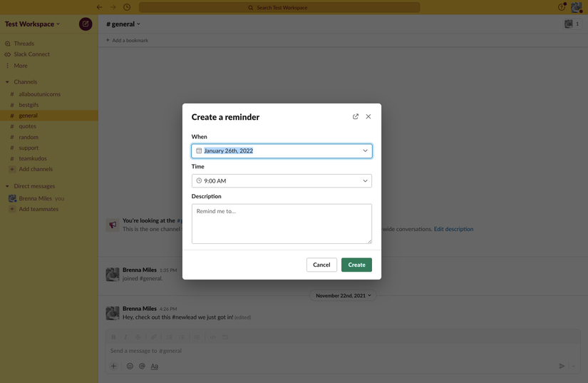
Task: Compose a new message with pencil icon
Action: click(x=86, y=24)
